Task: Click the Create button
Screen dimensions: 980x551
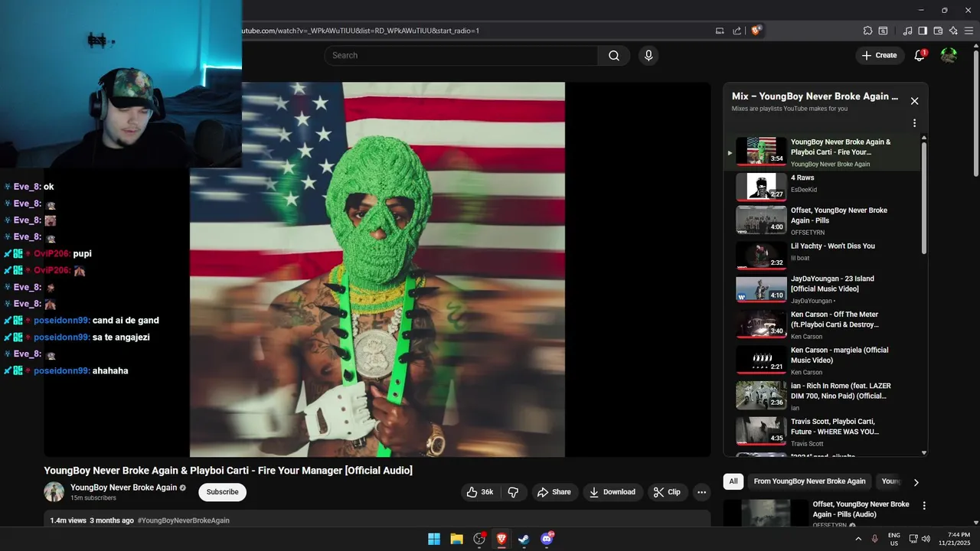Action: point(878,55)
